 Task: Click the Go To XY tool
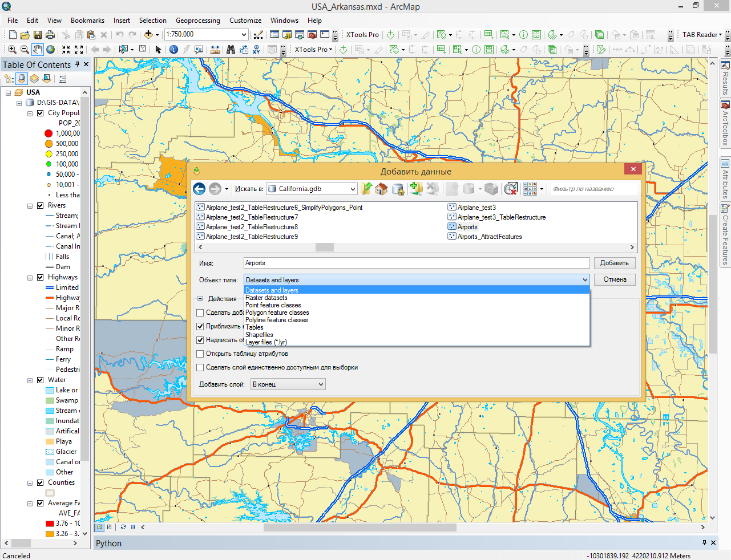click(x=256, y=50)
